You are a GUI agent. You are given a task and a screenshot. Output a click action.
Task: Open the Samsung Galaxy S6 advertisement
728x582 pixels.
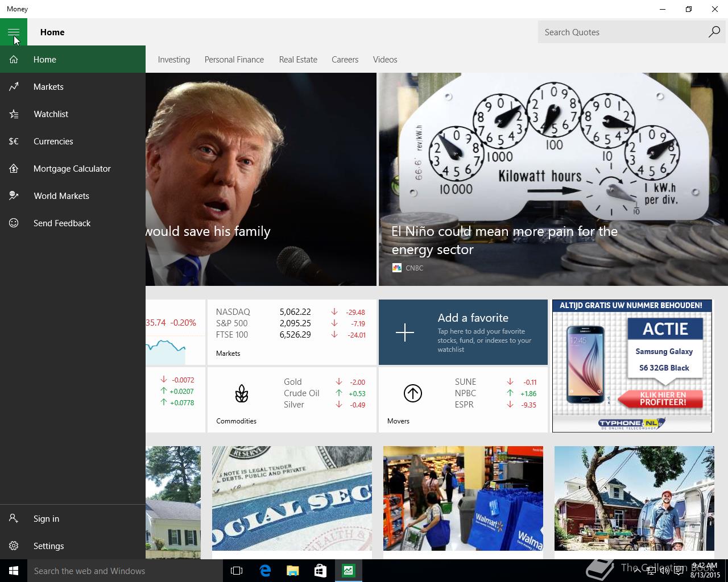tap(632, 366)
